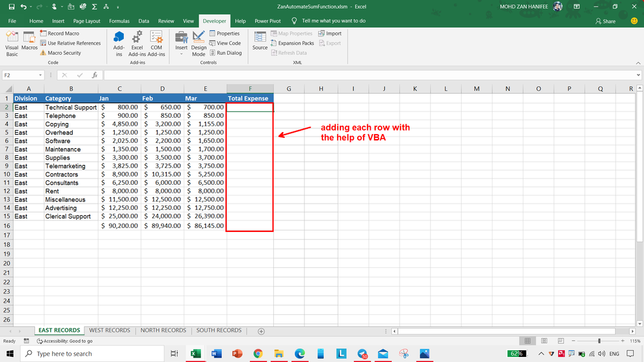Image resolution: width=644 pixels, height=362 pixels.
Task: Select column F header
Action: 250,89
